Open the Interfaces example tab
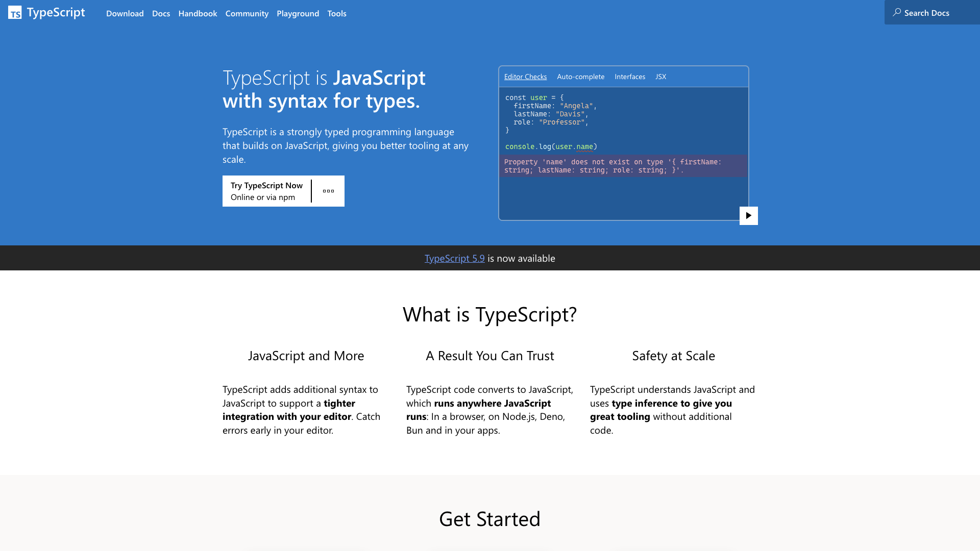 pos(630,77)
